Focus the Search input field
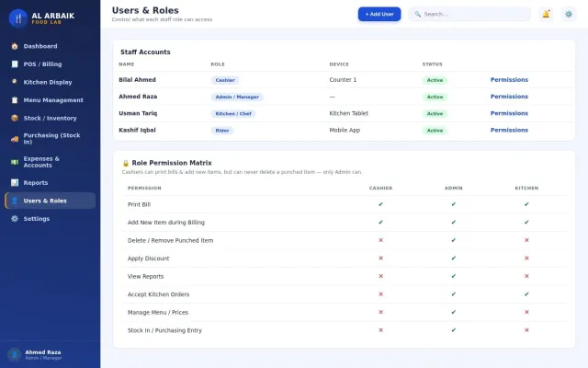 [469, 15]
